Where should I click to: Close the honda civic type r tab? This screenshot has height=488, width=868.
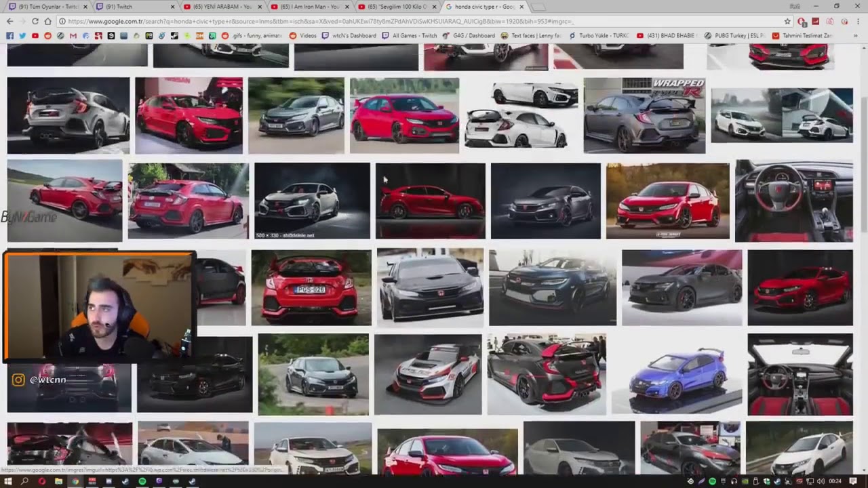tap(521, 7)
